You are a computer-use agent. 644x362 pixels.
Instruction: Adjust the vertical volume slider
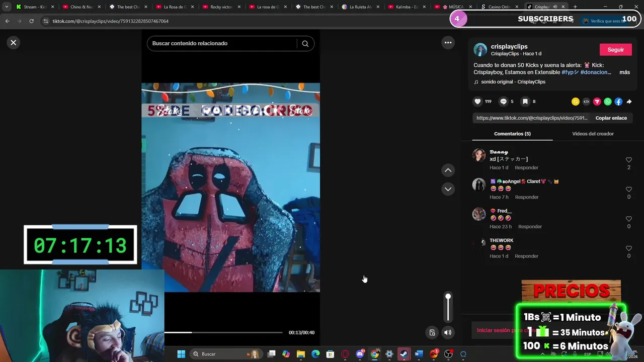click(448, 308)
